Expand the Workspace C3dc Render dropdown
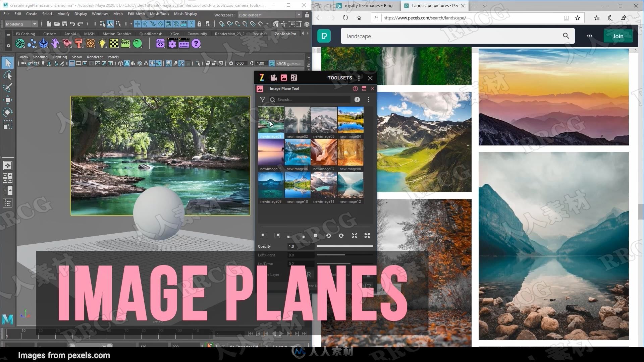 pyautogui.click(x=297, y=15)
